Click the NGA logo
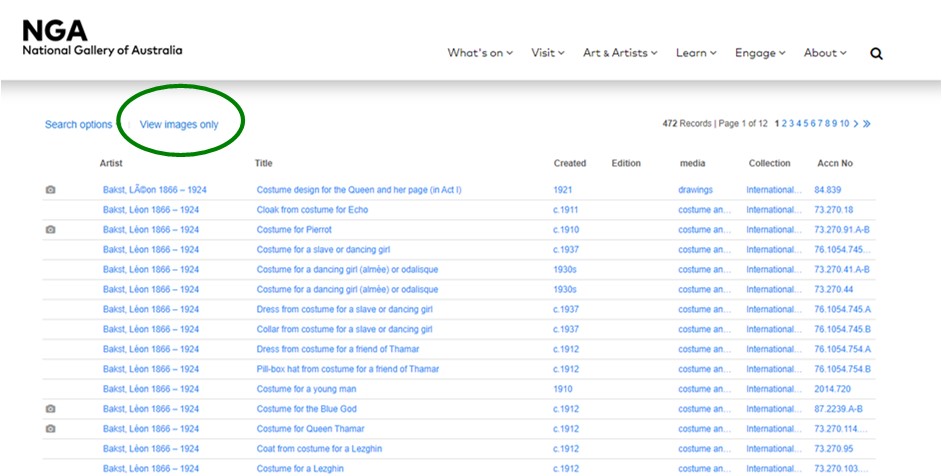Viewport: 942px width, 476px height. (101, 37)
